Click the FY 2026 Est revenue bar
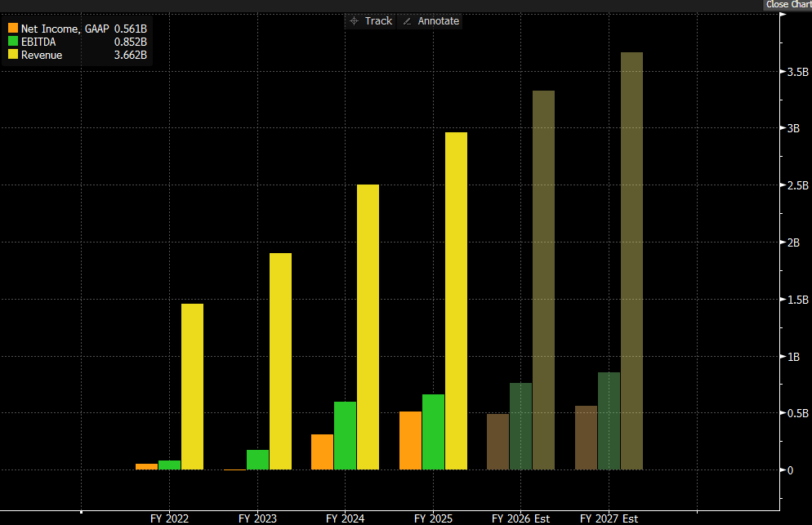 (x=543, y=280)
